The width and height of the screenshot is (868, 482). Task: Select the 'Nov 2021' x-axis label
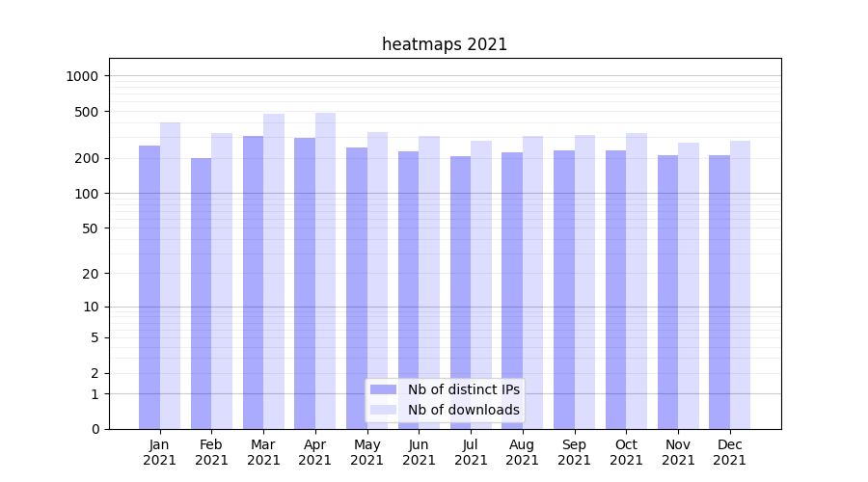click(678, 452)
